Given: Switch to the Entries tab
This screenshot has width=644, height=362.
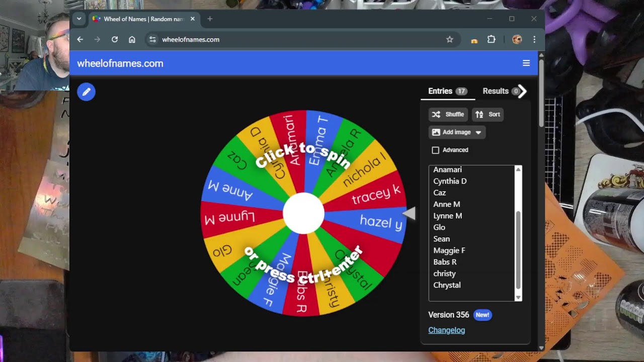Looking at the screenshot, I should [447, 91].
